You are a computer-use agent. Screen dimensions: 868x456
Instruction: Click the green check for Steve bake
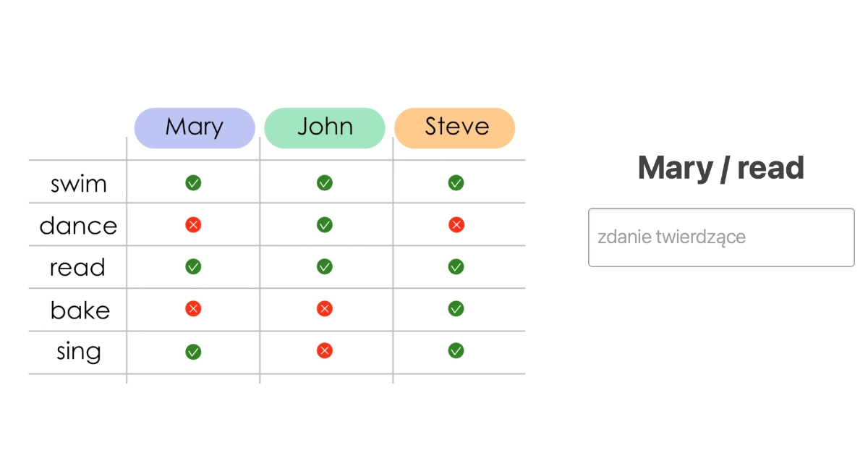456,309
